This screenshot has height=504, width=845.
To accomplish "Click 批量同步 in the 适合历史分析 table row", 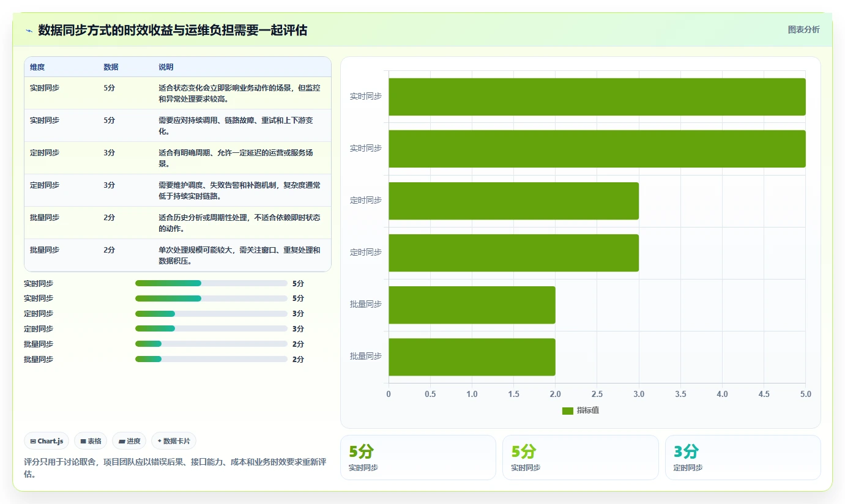I will click(x=45, y=218).
